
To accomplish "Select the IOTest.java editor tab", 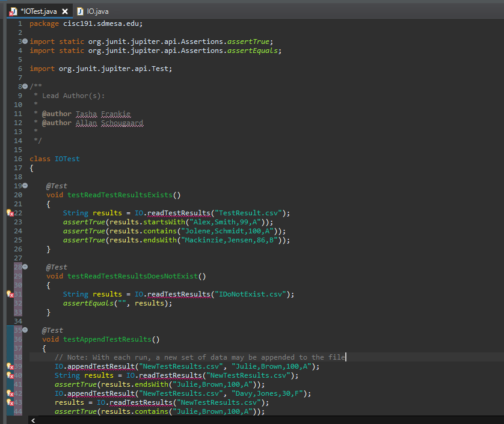I will coord(39,11).
